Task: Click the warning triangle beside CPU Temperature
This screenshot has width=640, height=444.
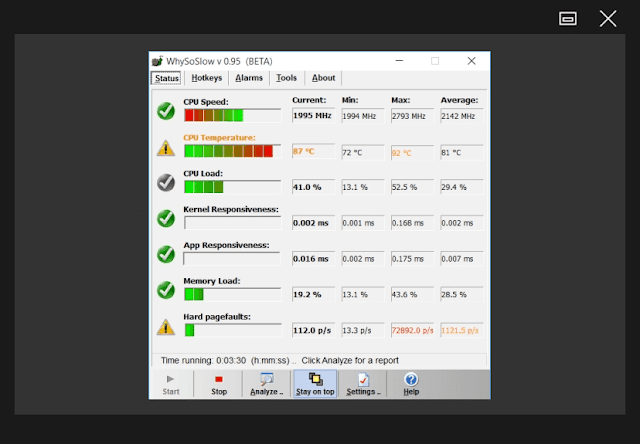Action: click(x=166, y=148)
